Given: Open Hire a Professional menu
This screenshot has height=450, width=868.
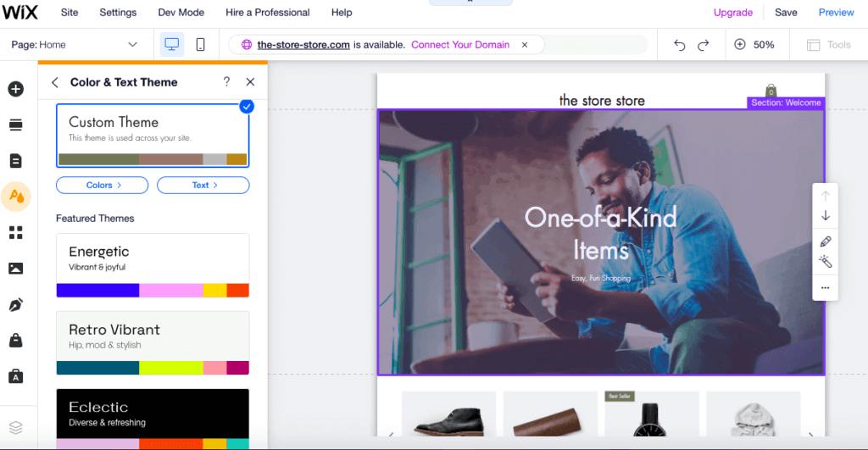Looking at the screenshot, I should tap(267, 12).
